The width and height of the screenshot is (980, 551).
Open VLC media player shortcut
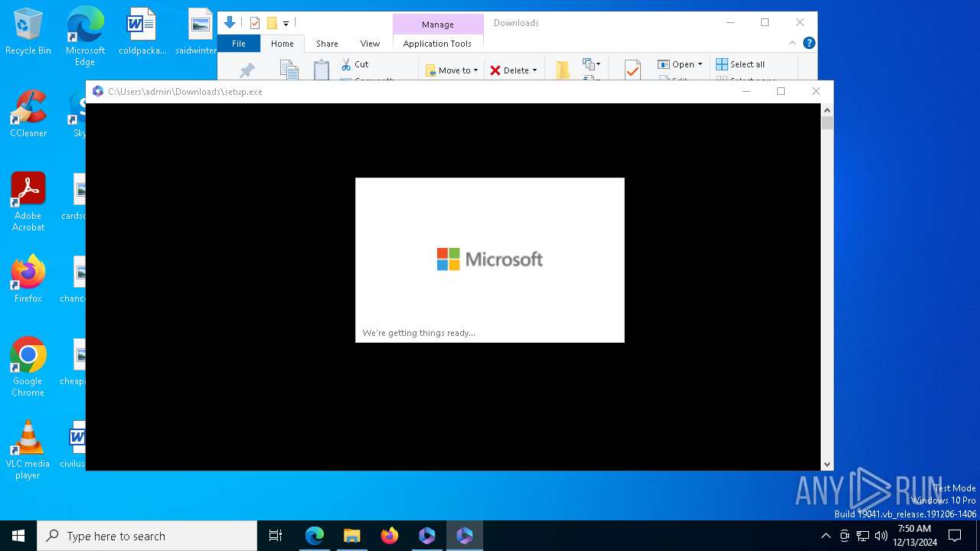click(28, 450)
